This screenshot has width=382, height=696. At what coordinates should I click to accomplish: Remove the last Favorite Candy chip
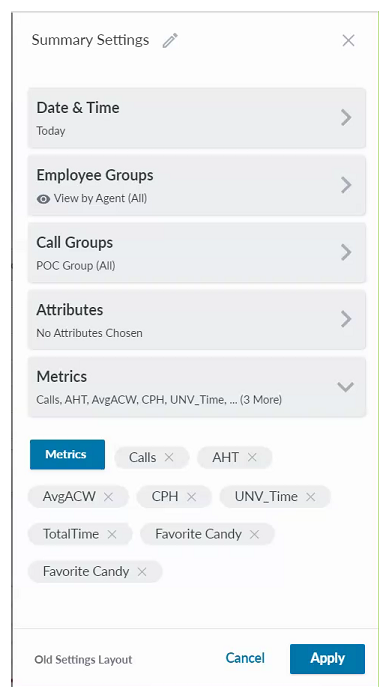point(142,572)
